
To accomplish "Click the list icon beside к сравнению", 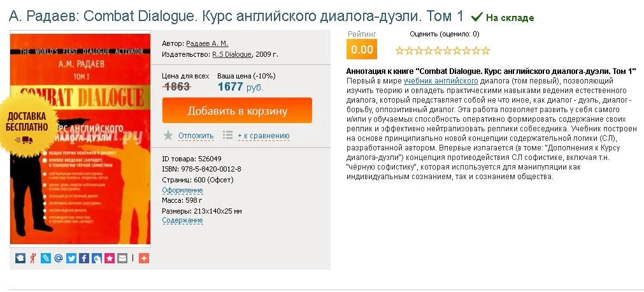I will pos(227,135).
